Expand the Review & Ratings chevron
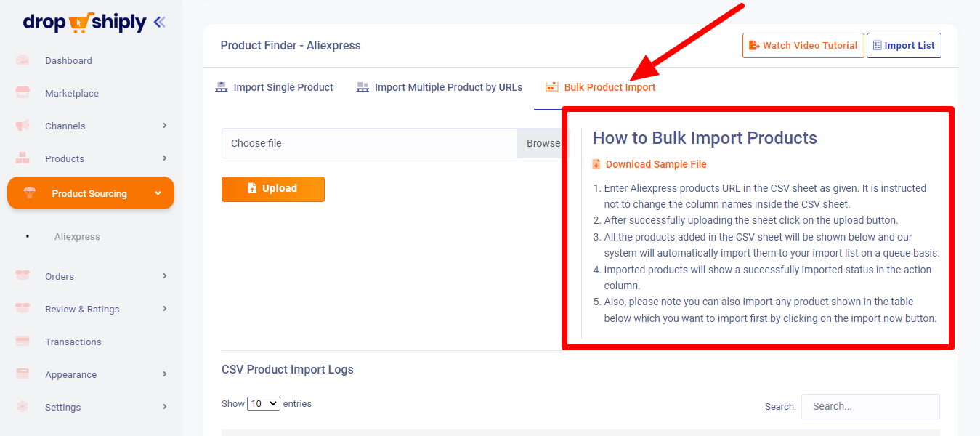 (165, 309)
